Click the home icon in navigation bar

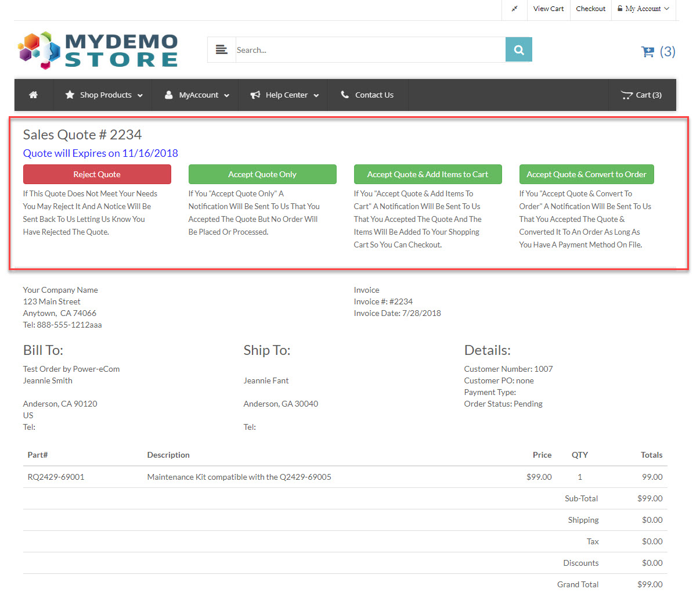pyautogui.click(x=34, y=95)
